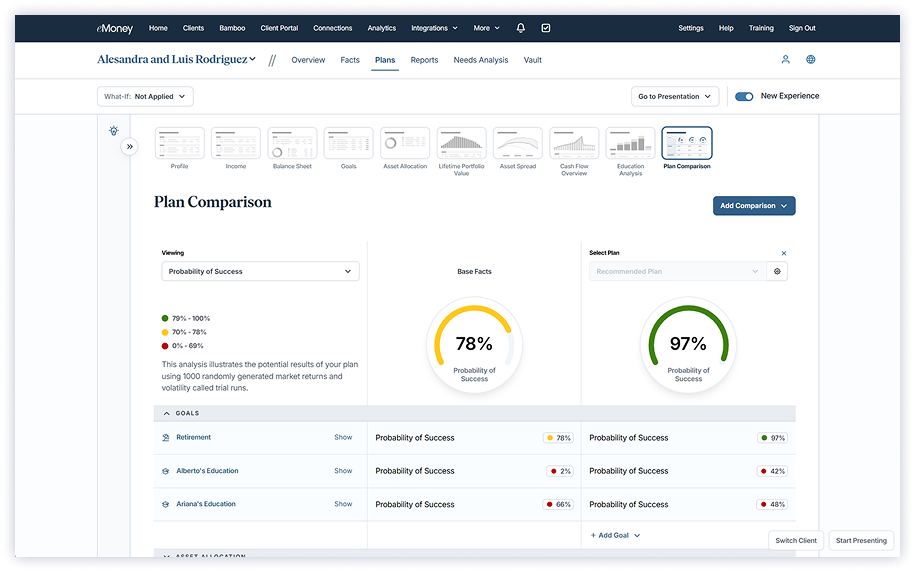Click the settings icon beside Recommended Plan
The width and height of the screenshot is (915, 572).
(777, 271)
